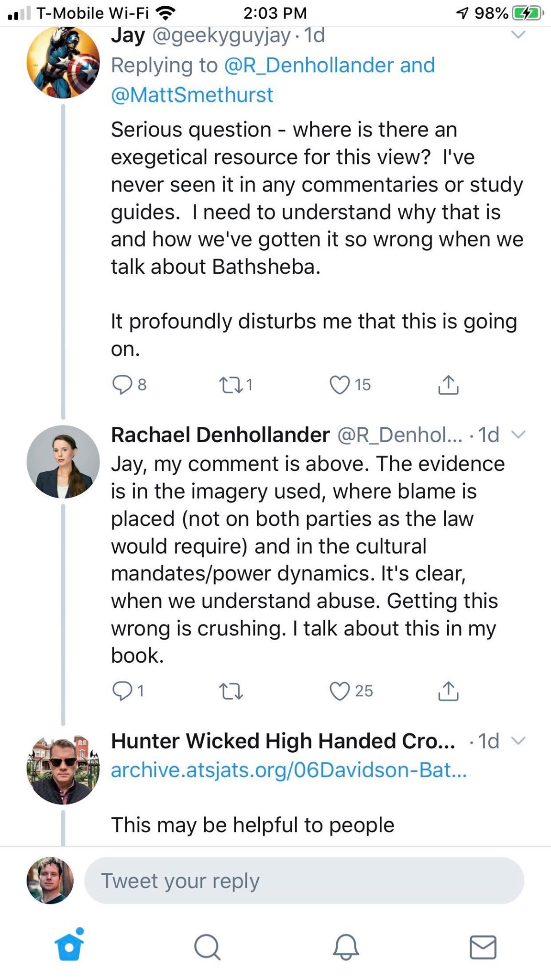Image resolution: width=551 pixels, height=980 pixels.
Task: Tap the Tweet your reply field
Action: click(304, 880)
